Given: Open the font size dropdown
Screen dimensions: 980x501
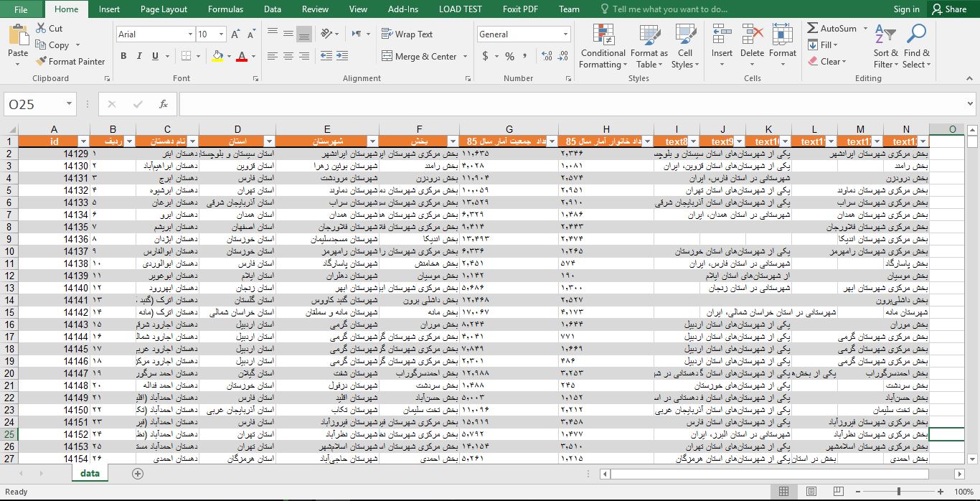Looking at the screenshot, I should tap(222, 34).
